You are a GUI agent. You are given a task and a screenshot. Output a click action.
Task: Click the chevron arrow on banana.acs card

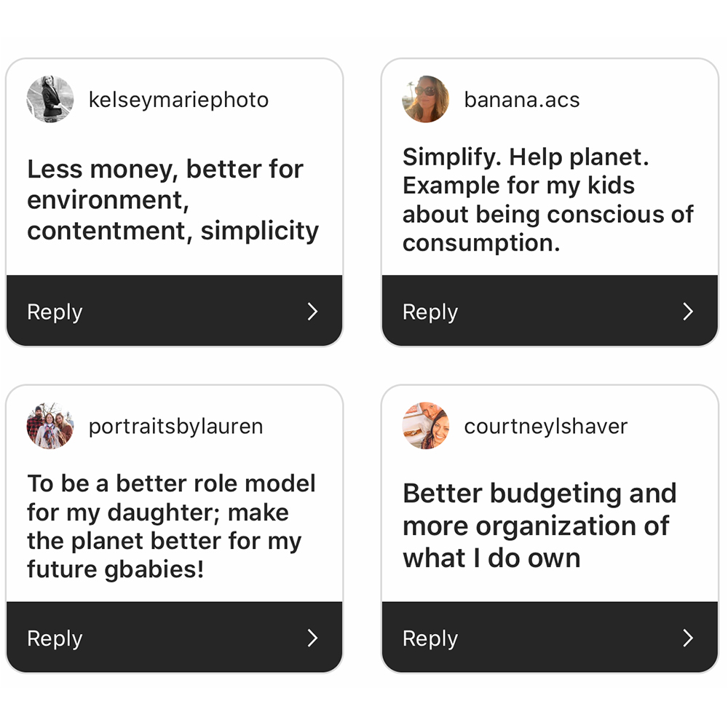click(688, 312)
